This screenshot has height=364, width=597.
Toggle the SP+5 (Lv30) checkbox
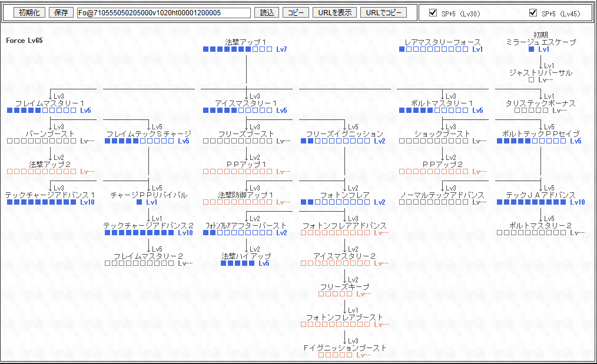coord(433,12)
